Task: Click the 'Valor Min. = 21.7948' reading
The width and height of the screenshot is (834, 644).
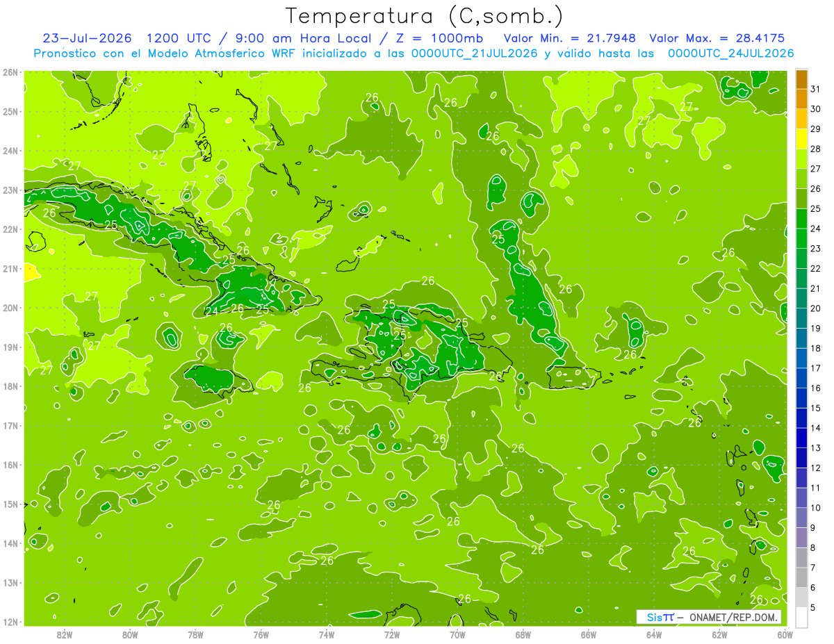Action: point(571,38)
